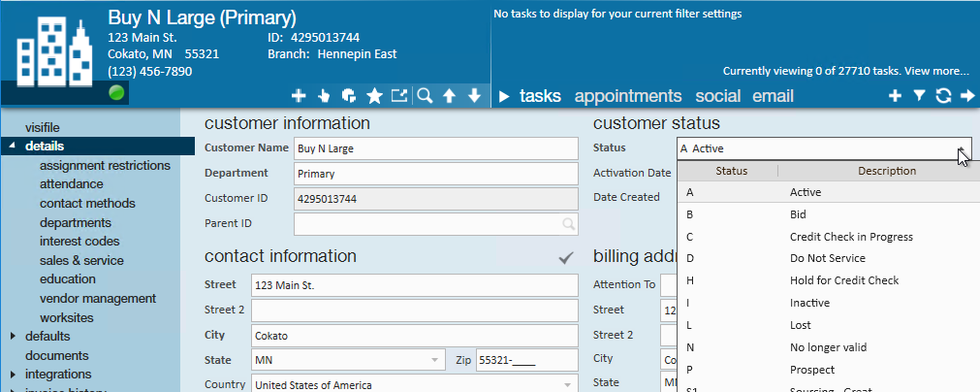Click the icon left of the star
Viewport: 980px width, 392px height.
click(349, 96)
